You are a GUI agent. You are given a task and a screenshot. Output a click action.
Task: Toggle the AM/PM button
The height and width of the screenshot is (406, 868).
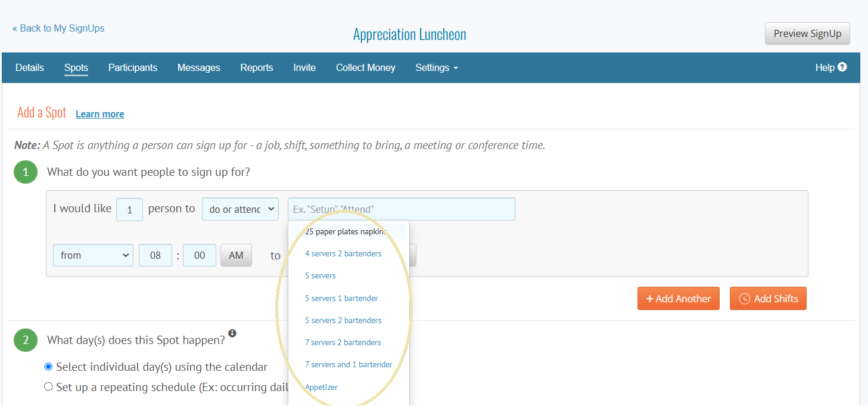pos(236,255)
